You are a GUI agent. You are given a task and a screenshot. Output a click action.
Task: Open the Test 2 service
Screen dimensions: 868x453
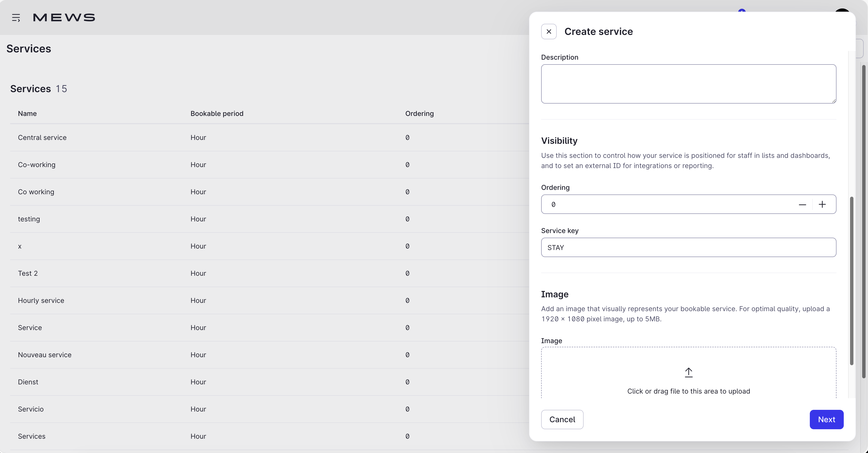coord(270,273)
